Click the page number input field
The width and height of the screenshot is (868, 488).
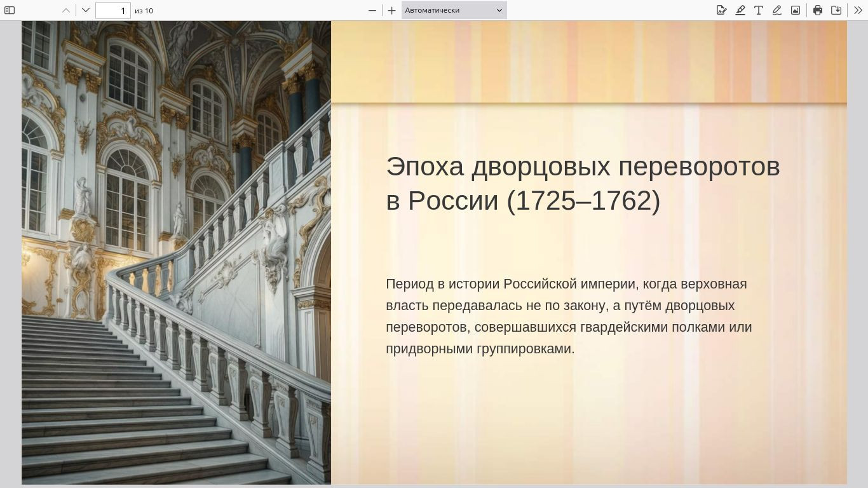click(x=112, y=10)
